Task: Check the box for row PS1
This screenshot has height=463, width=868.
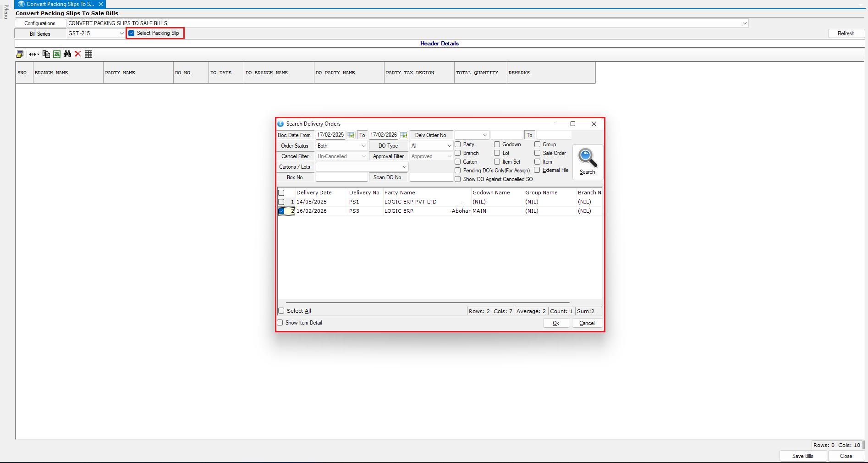Action: tap(281, 202)
